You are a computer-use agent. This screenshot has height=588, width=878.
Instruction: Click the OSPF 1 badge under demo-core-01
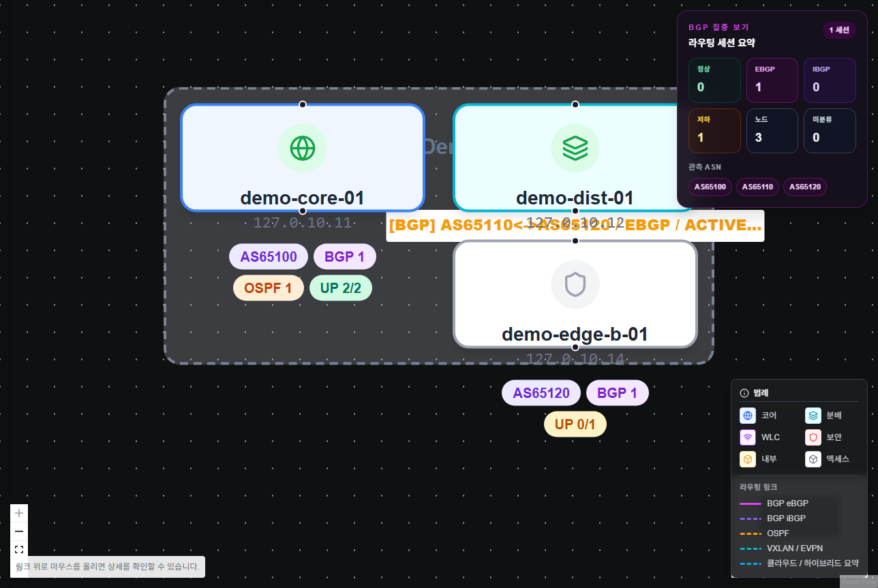coord(268,288)
